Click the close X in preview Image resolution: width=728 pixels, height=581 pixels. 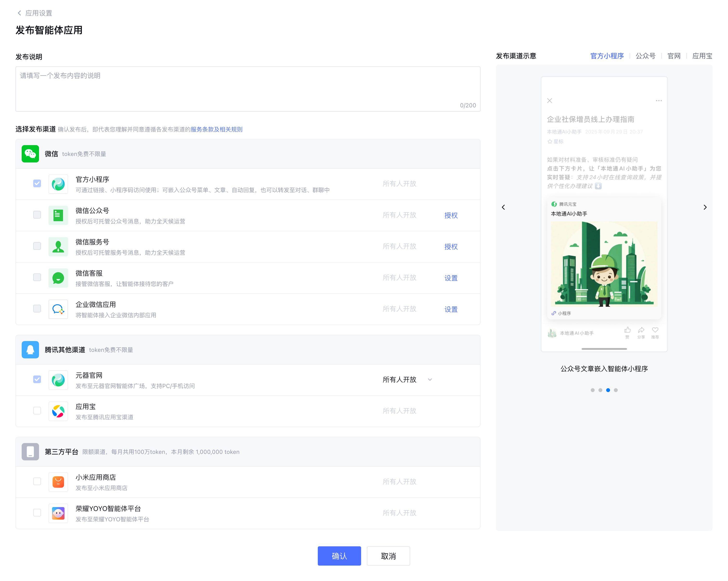tap(549, 101)
